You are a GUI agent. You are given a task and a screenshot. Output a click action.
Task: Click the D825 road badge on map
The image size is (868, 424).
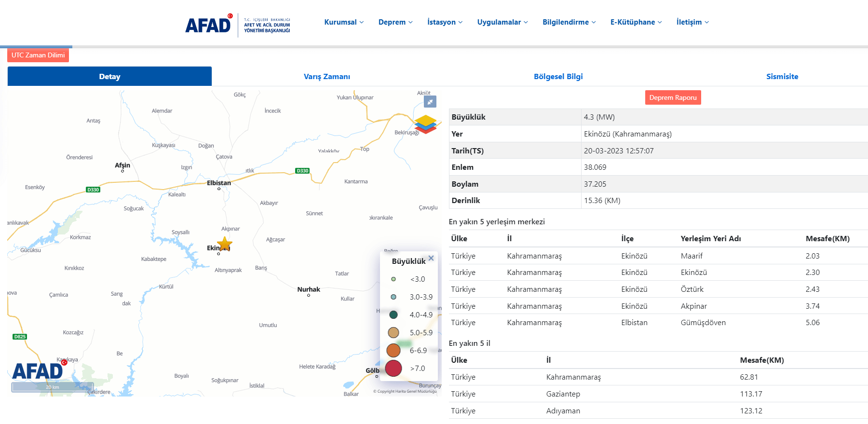[20, 337]
